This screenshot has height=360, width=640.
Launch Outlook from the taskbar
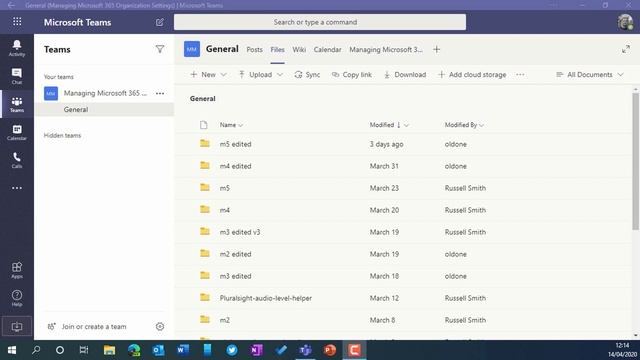pos(158,350)
